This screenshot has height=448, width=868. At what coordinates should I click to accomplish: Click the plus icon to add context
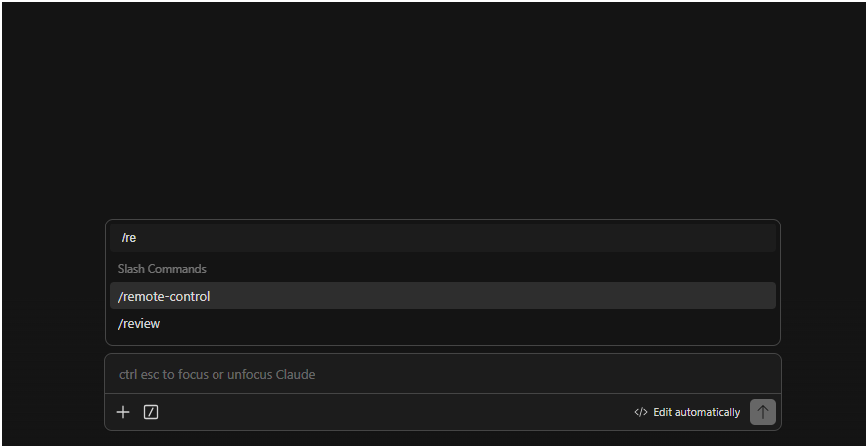(123, 412)
